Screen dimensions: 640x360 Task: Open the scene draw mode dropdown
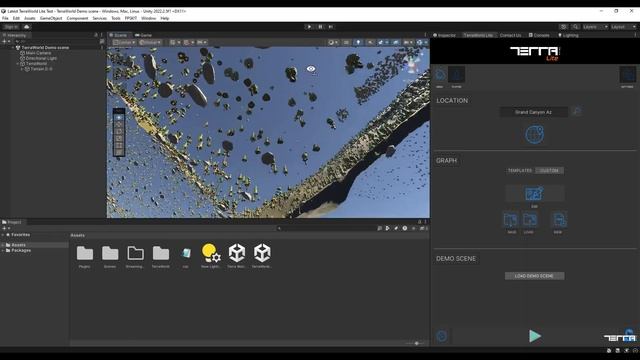point(333,42)
